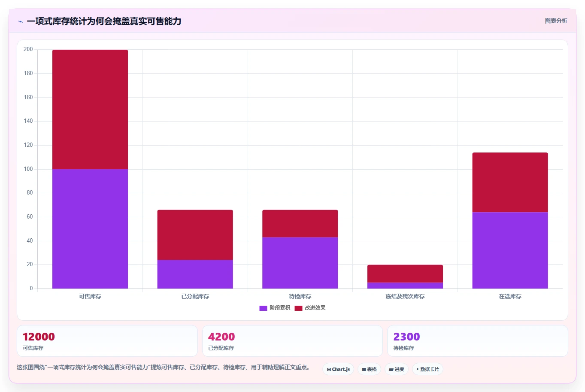The width and height of the screenshot is (585, 392).
Task: Click the 在途库存 x-axis label
Action: pyautogui.click(x=510, y=297)
